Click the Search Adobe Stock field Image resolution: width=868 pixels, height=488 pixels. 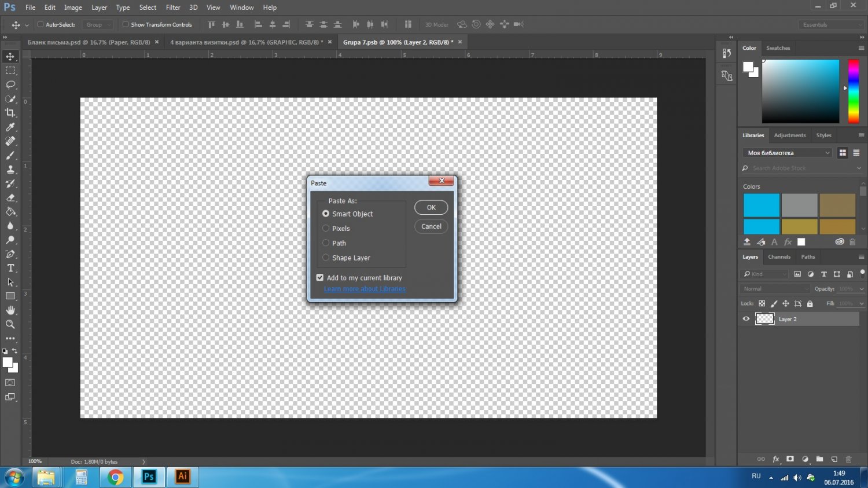(801, 168)
